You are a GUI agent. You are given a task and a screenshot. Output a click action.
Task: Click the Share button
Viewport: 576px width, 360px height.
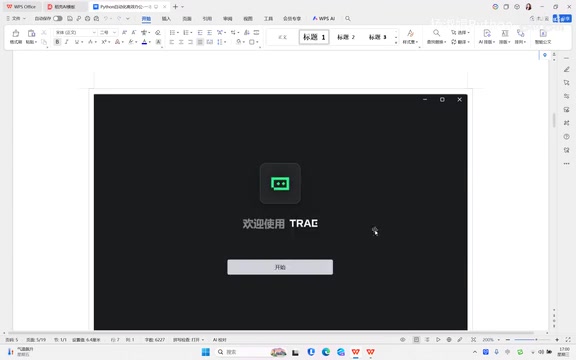click(x=562, y=18)
